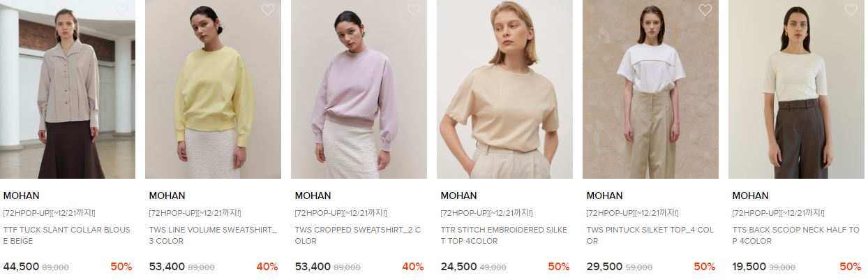Open TWS PINTUCK SILKET TOP_4 COLOR link
Viewport: 868px width, 280px height.
point(650,235)
